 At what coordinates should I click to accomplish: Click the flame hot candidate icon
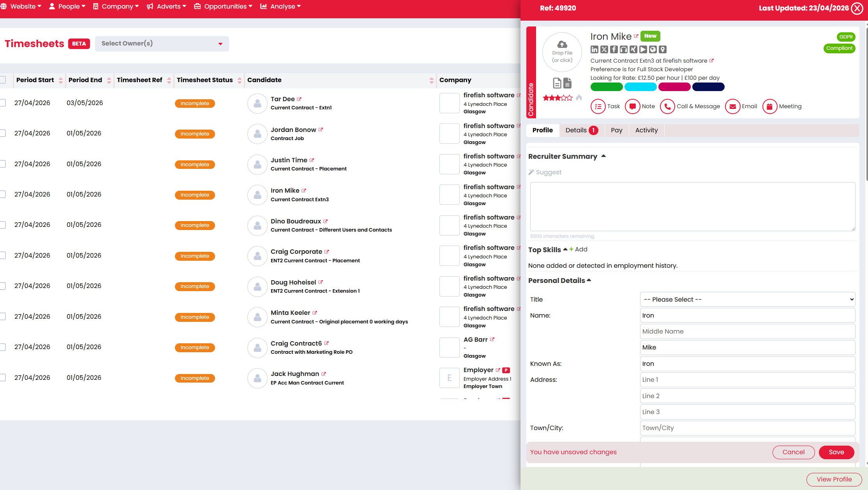(x=579, y=98)
